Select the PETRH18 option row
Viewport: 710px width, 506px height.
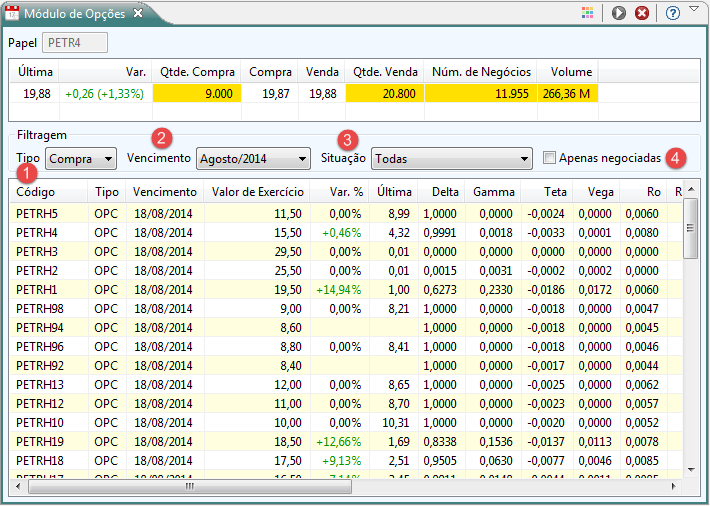pos(346,461)
